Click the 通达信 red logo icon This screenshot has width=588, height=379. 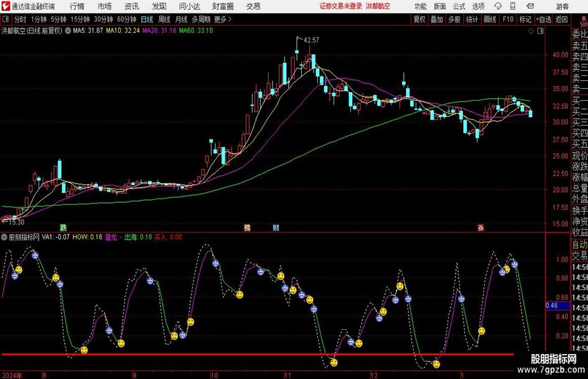6,6
